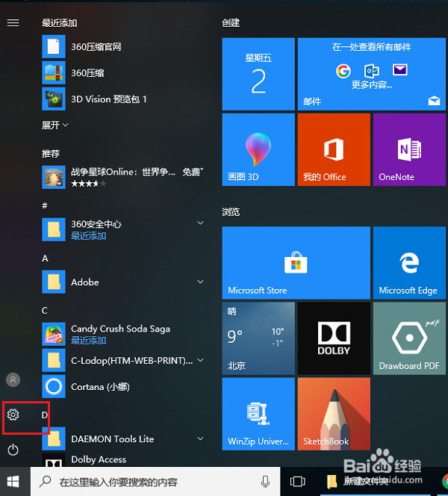
Task: Open DAEMON Tools Lite folder
Action: click(x=123, y=438)
